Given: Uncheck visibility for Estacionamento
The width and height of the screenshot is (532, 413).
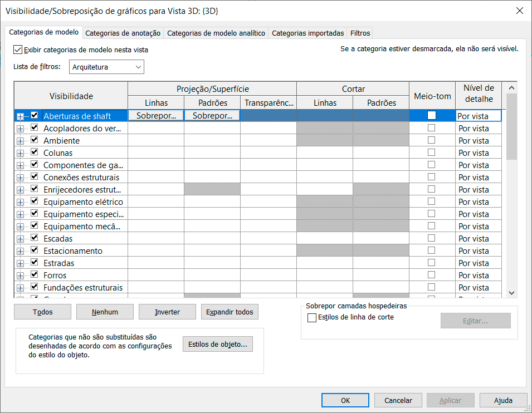Looking at the screenshot, I should [x=35, y=250].
